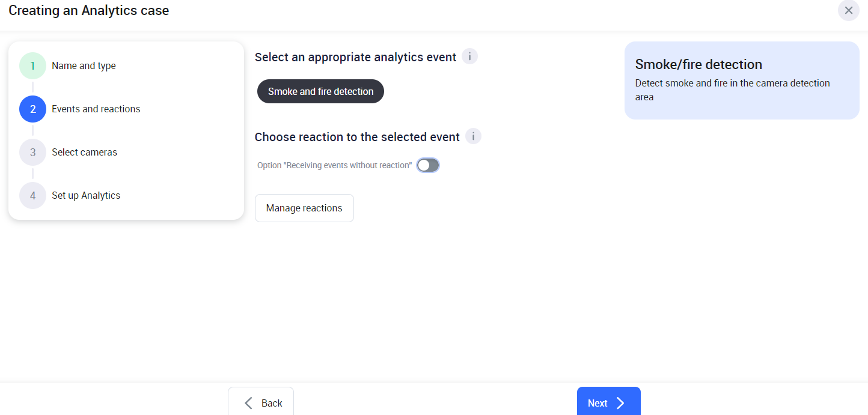Switch to the Set up Analytics step
868x415 pixels.
coord(86,196)
